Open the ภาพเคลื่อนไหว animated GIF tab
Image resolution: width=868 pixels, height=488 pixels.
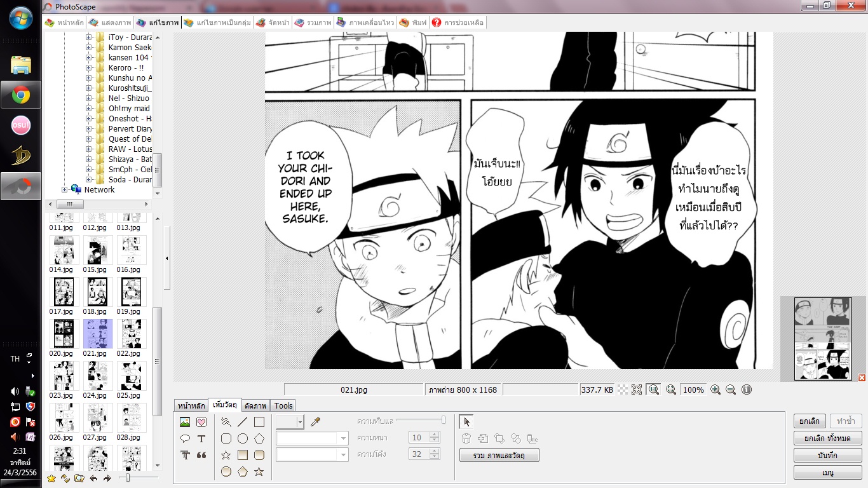(365, 23)
